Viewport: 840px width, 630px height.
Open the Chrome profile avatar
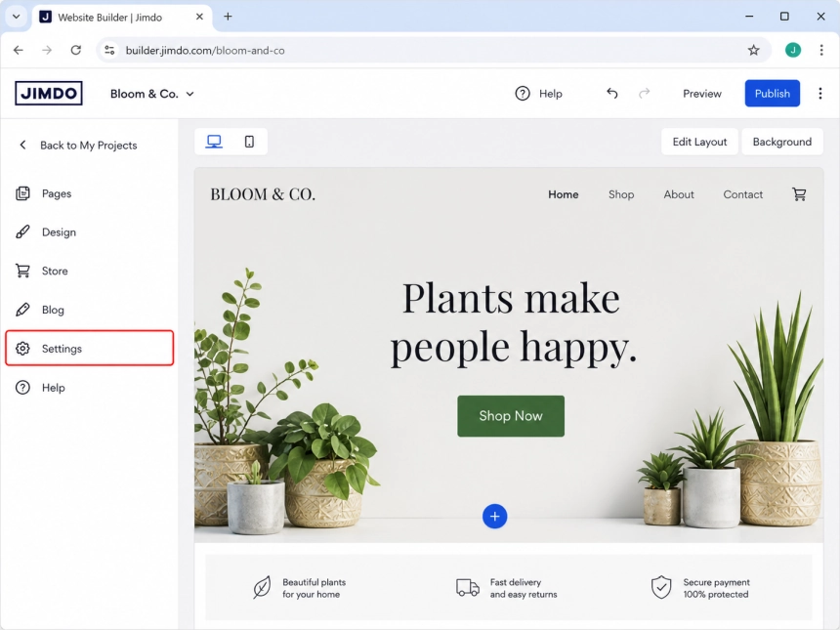793,51
